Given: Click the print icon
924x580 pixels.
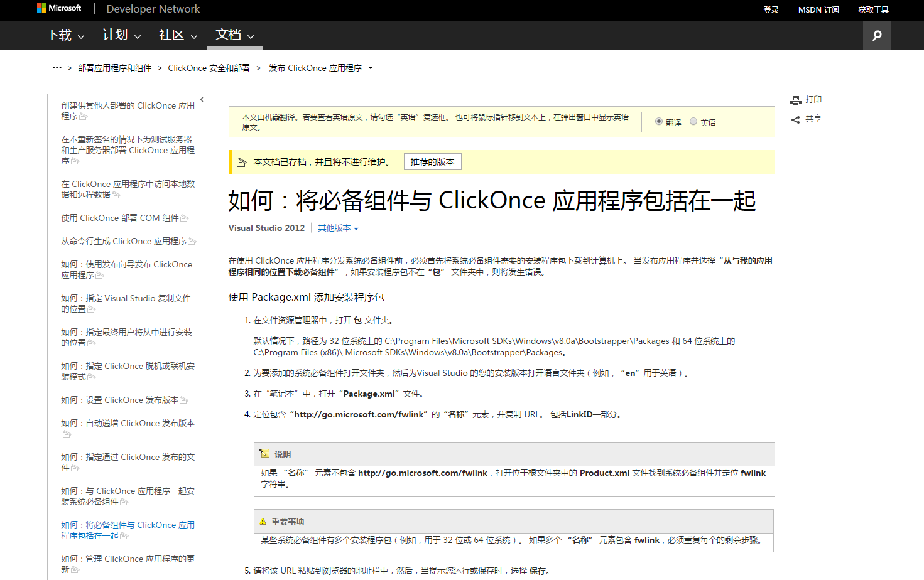Looking at the screenshot, I should 796,100.
